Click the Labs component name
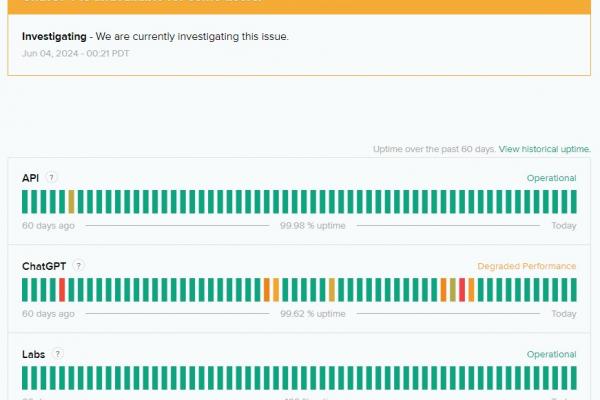 pyautogui.click(x=33, y=354)
